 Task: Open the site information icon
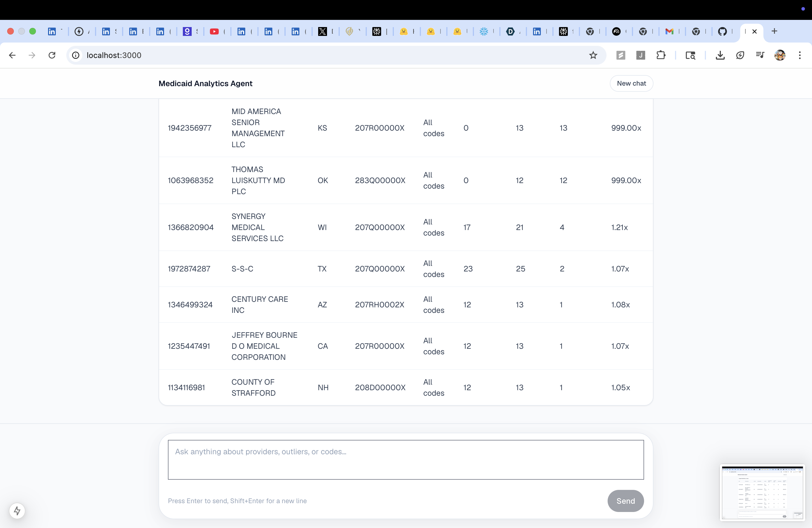[76, 55]
